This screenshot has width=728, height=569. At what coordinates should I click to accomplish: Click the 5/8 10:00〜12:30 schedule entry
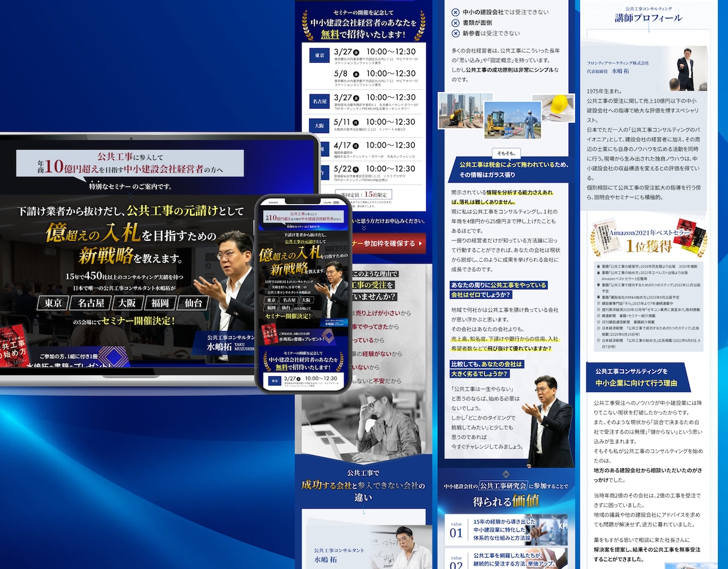point(375,78)
